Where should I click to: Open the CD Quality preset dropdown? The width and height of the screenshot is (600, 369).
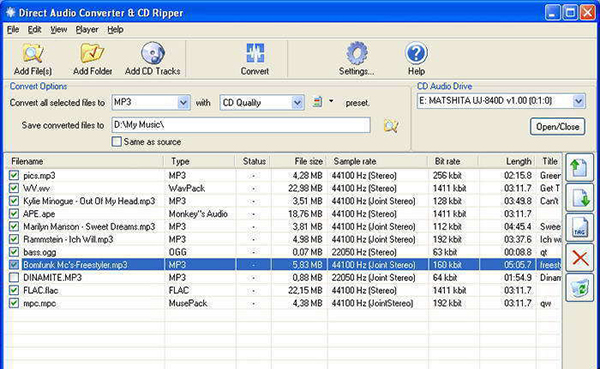297,103
